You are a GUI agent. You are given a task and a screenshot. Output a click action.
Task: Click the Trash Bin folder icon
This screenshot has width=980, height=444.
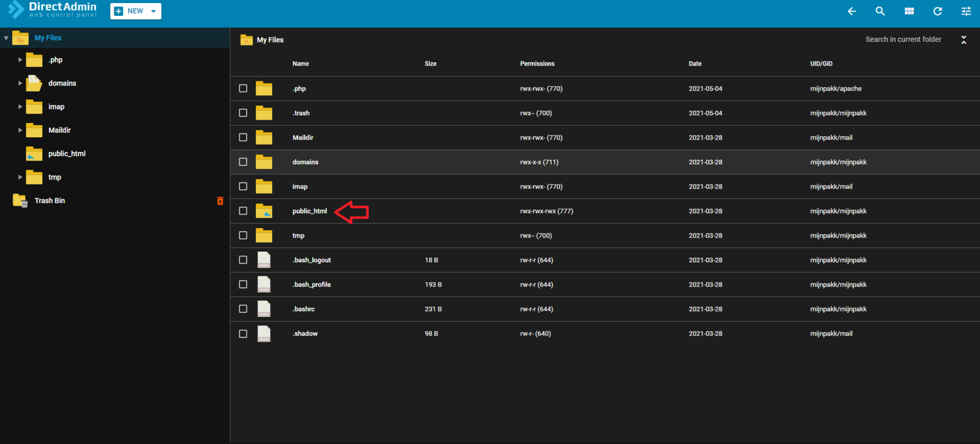(x=20, y=201)
